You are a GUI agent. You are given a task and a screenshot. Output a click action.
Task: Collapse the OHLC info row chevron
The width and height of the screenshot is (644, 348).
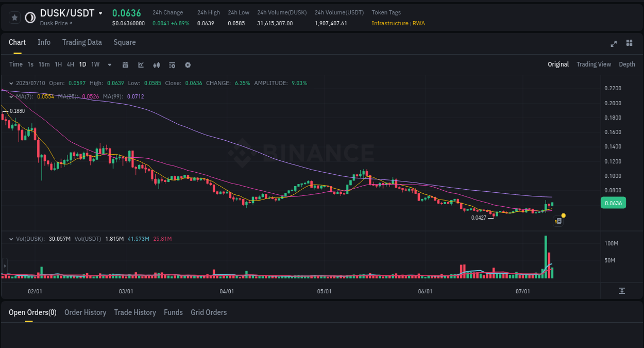click(x=11, y=83)
